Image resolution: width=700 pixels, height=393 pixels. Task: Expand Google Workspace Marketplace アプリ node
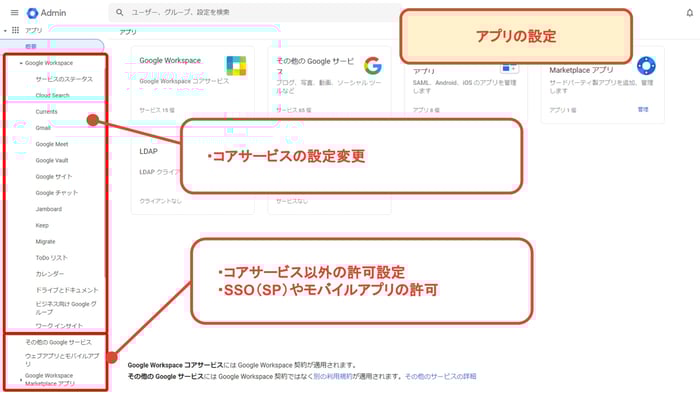tap(21, 380)
